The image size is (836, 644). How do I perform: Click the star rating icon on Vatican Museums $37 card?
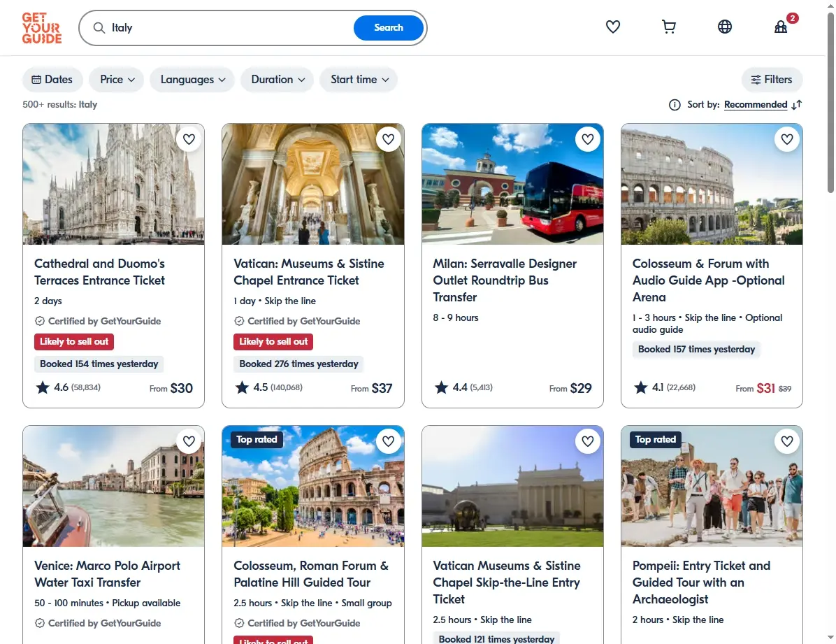(242, 387)
